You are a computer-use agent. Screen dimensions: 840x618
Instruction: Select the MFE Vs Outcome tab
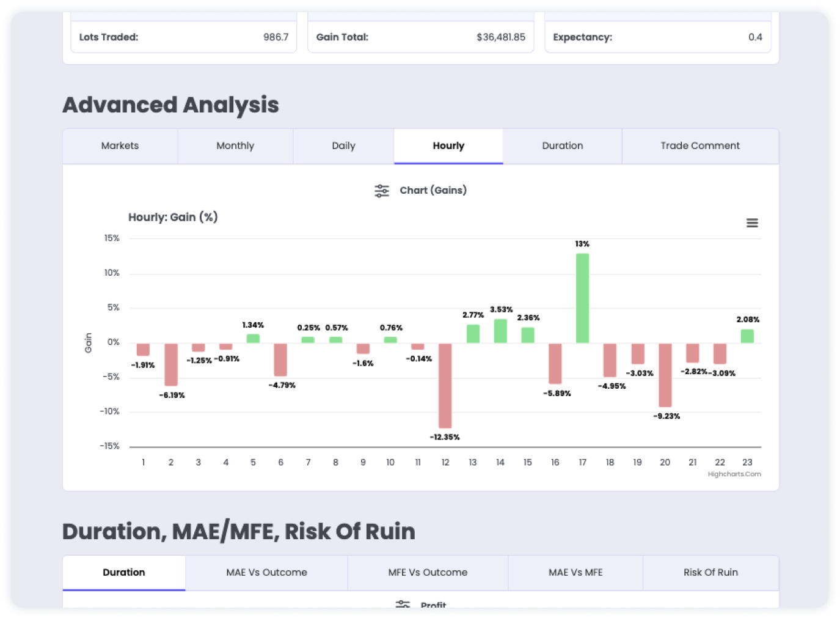[428, 572]
